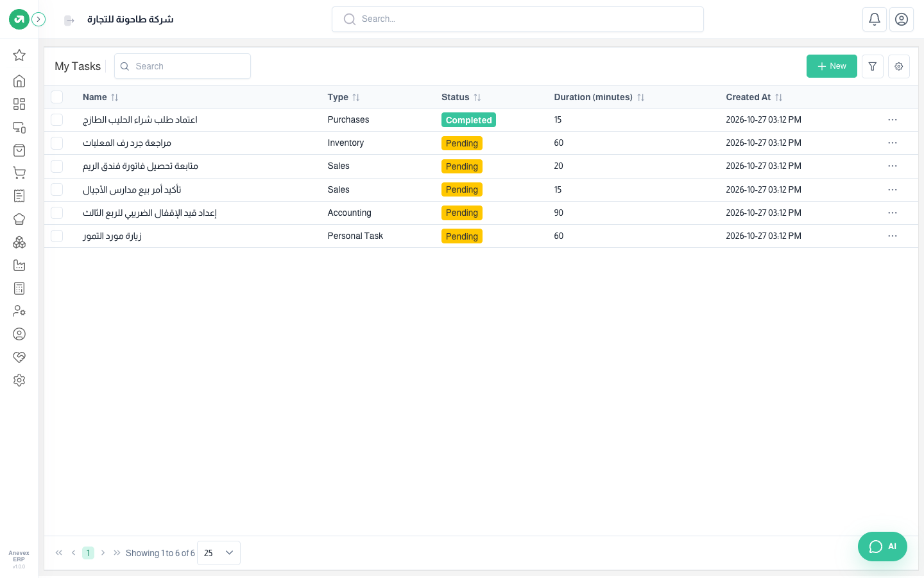
Task: Sort by Created At column
Action: tap(754, 97)
